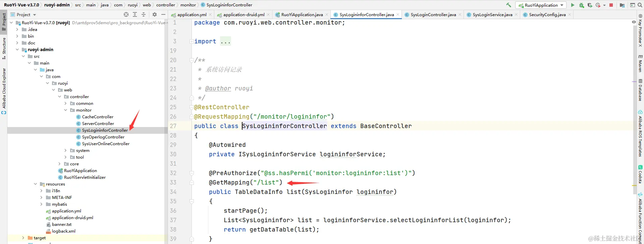Click the Collapse All icon in Project panel
The width and height of the screenshot is (644, 244).
[x=144, y=14]
